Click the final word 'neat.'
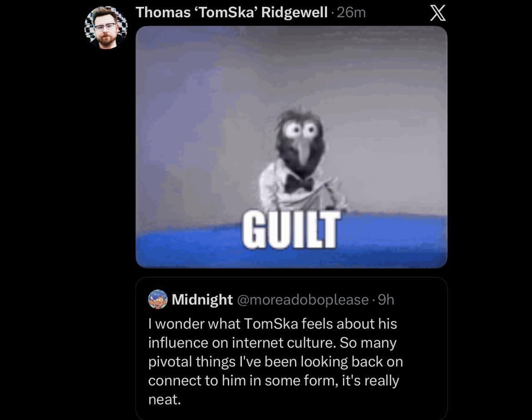 [x=165, y=400]
